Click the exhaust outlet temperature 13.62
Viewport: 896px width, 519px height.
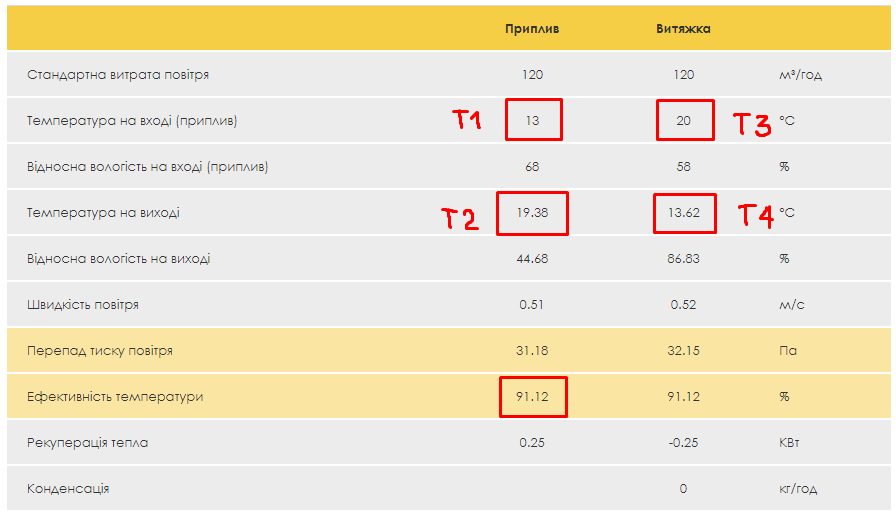coord(684,213)
